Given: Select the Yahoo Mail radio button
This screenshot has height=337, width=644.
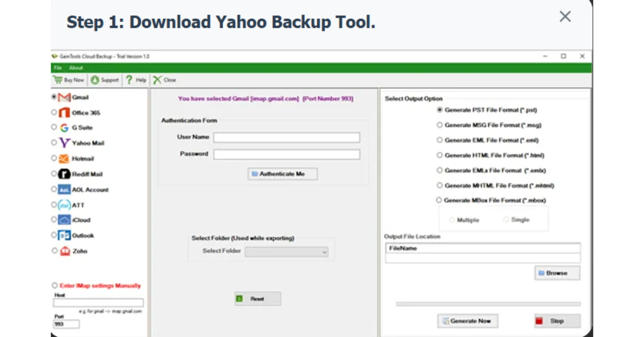Looking at the screenshot, I should coord(54,142).
